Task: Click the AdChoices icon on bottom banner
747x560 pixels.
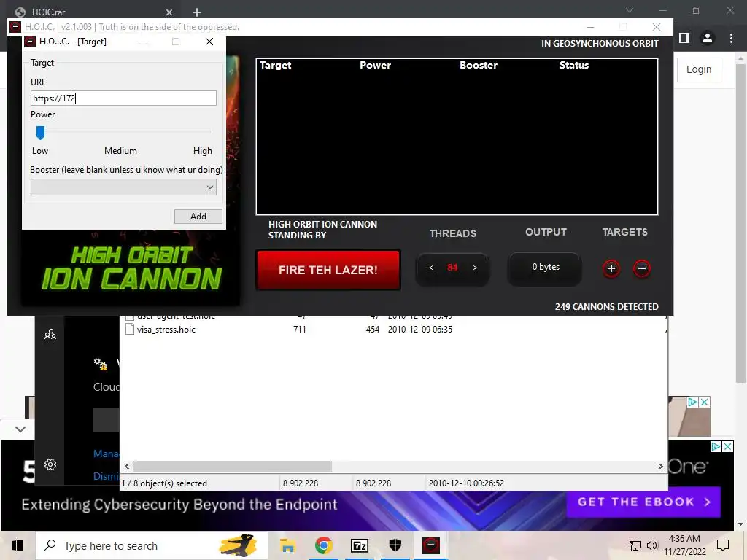Action: pos(716,447)
